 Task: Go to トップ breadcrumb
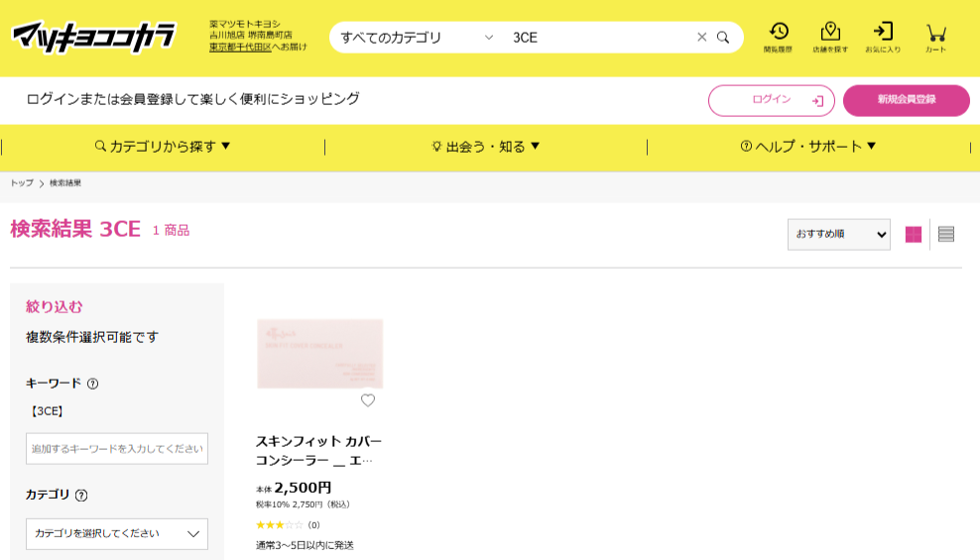22,183
